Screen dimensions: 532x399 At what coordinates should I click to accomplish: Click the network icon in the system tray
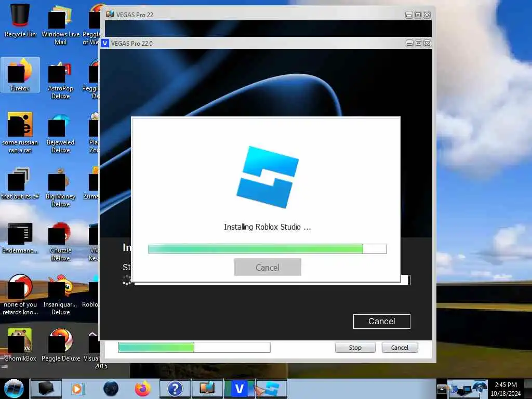[x=465, y=390]
